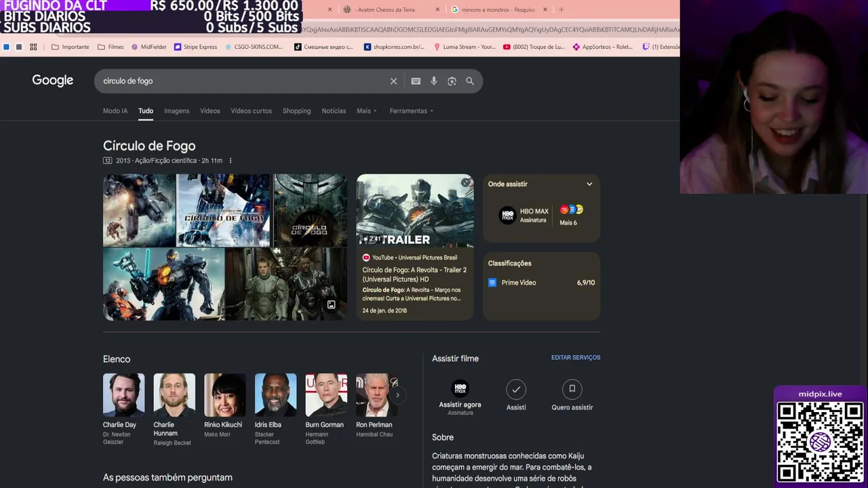Viewport: 868px width, 488px height.
Task: Open the Twitch Extensões bookmark
Action: (x=661, y=47)
